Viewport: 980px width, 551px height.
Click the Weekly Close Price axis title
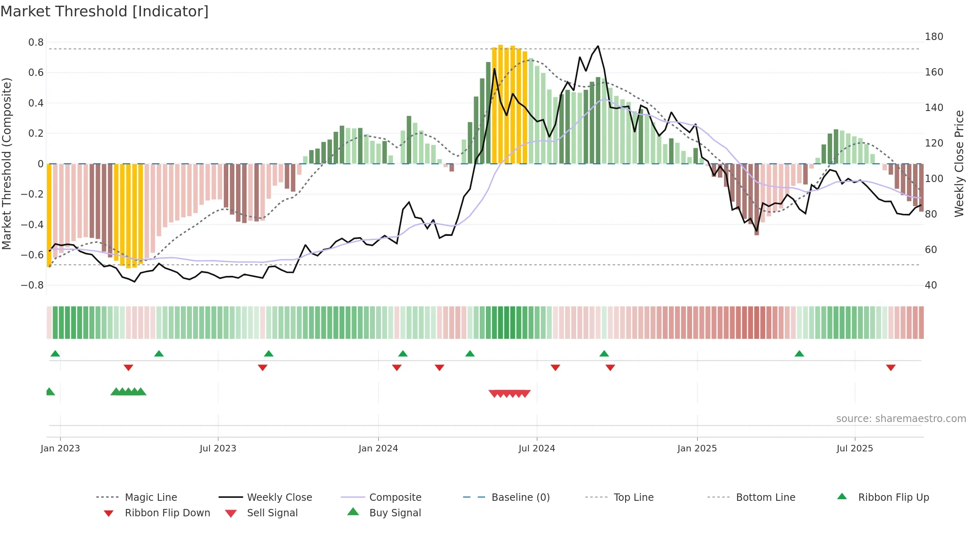(x=959, y=164)
